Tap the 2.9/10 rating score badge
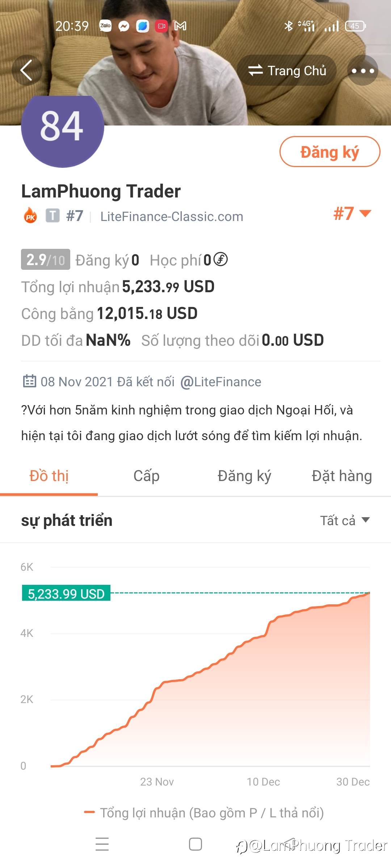391x868 pixels. click(x=46, y=260)
